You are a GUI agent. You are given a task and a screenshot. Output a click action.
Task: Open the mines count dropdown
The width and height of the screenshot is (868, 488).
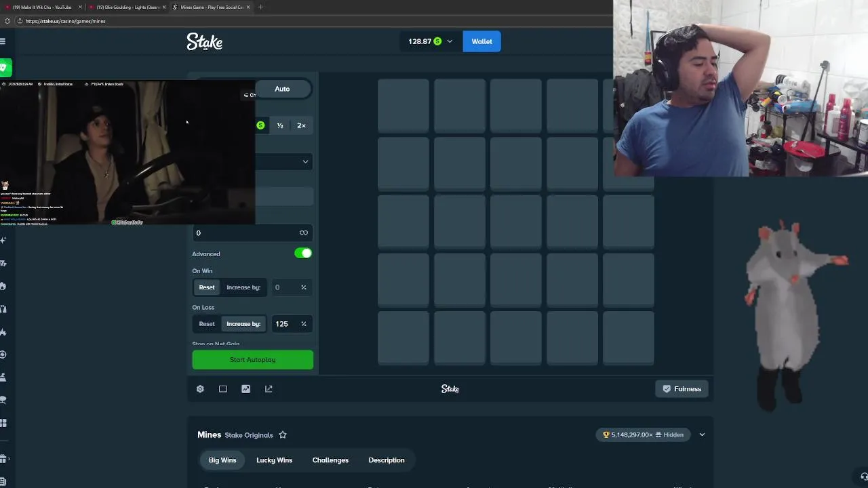click(284, 161)
